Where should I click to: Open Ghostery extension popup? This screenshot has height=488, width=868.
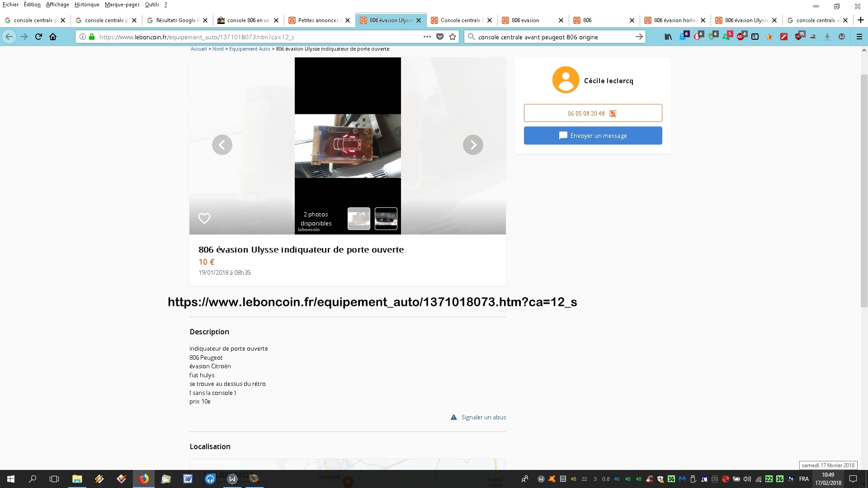684,36
